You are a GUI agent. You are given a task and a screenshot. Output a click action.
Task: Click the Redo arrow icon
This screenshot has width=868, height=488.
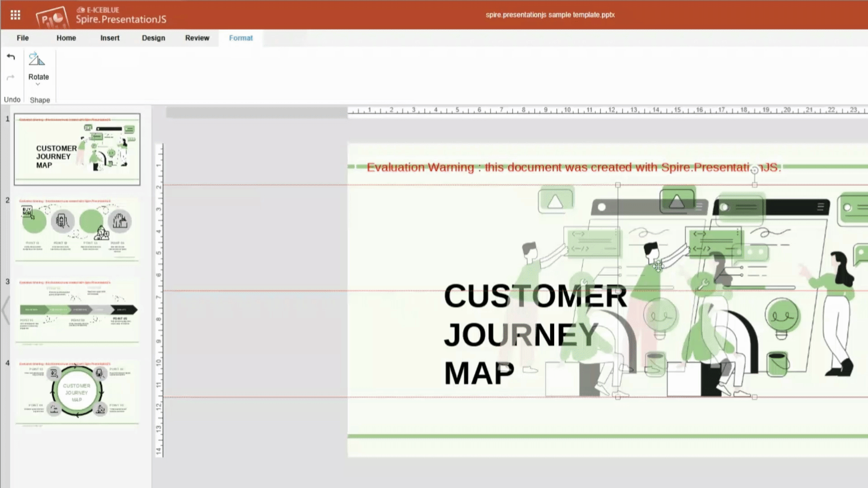[x=11, y=78]
